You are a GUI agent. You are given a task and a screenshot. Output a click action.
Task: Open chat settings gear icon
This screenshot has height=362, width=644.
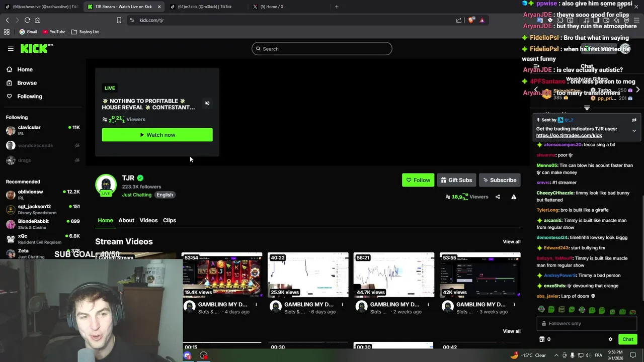(610, 339)
